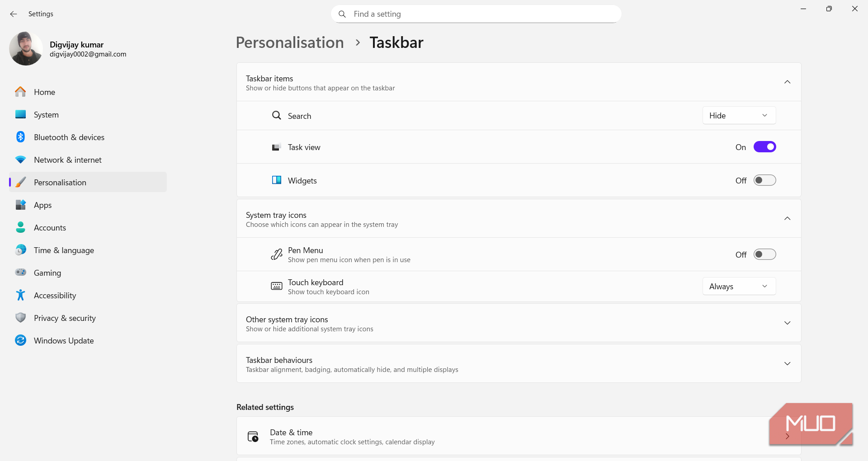Click the Gaming controller icon
Viewport: 868px width, 461px height.
[x=20, y=273]
